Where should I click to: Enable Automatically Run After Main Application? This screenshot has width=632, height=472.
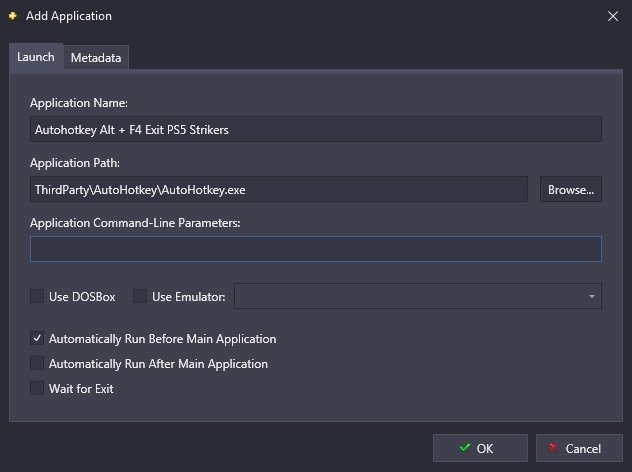click(37, 363)
